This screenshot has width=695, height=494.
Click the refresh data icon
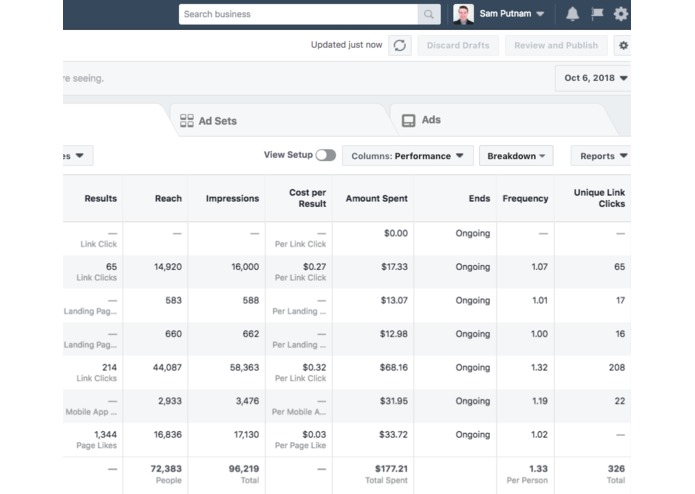tap(400, 45)
